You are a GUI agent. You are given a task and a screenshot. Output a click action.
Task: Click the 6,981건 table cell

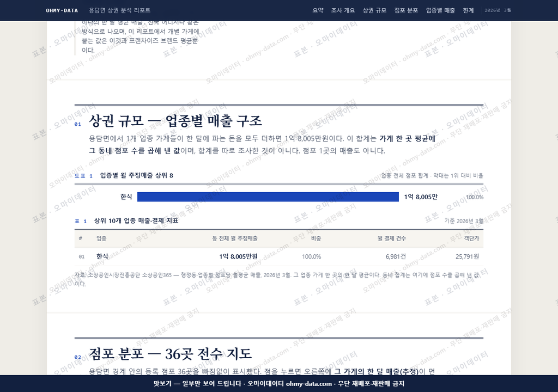click(x=396, y=256)
